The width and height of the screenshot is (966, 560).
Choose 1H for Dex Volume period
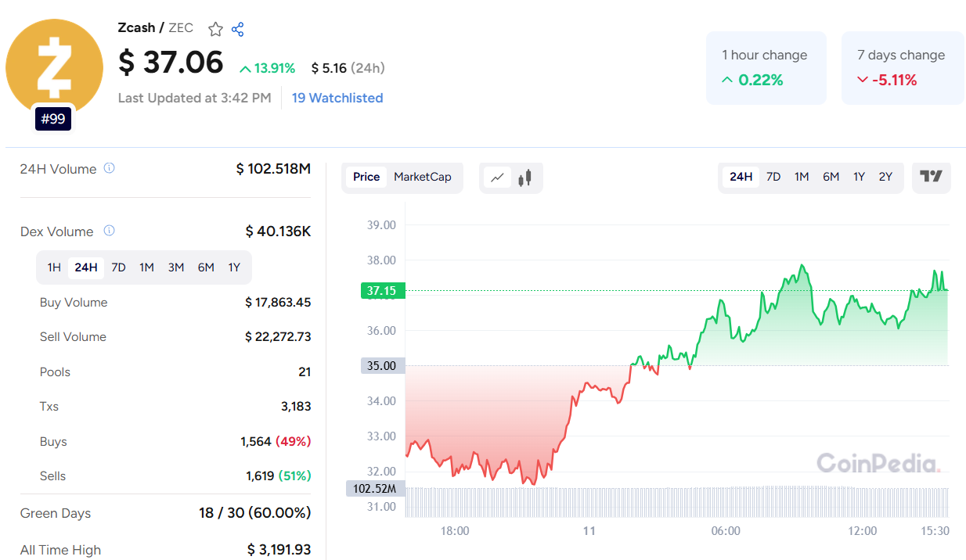[x=54, y=267]
